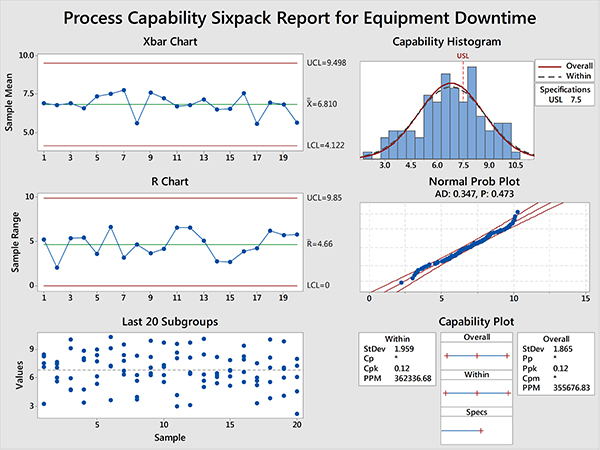Click the "Cpm" row label in Overall table
Viewport: 600px width, 450px height.
[x=531, y=378]
